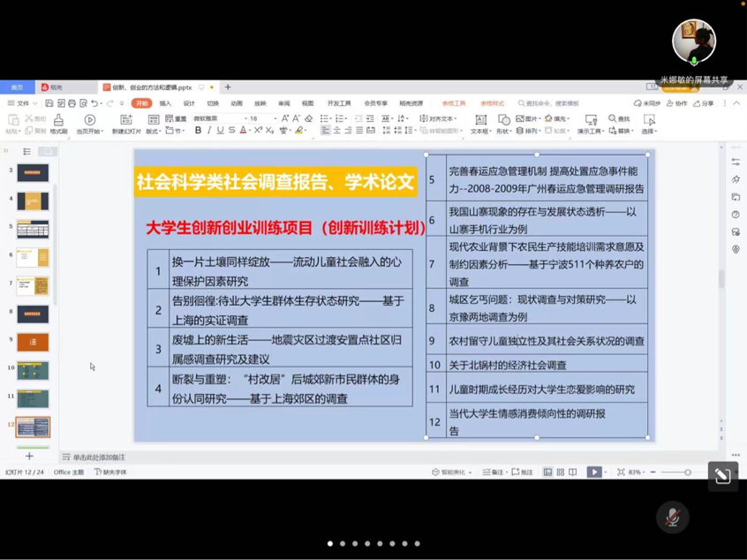Click the Format Painter (格式刷) icon
The height and width of the screenshot is (560, 747).
(x=58, y=119)
